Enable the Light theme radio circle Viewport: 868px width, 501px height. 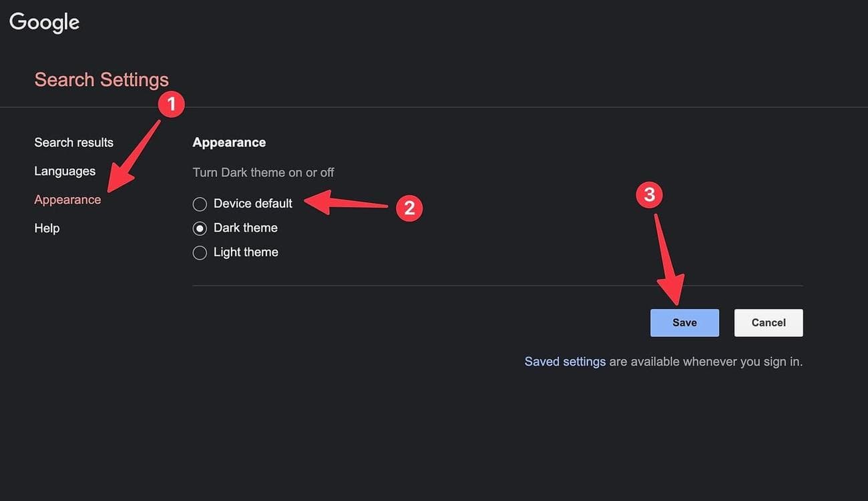(x=200, y=253)
